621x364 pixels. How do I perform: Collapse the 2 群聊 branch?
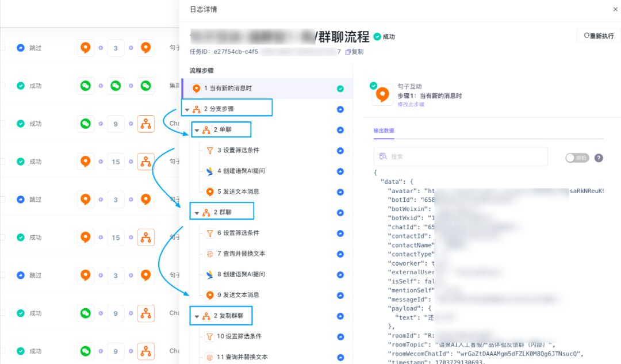click(x=197, y=213)
